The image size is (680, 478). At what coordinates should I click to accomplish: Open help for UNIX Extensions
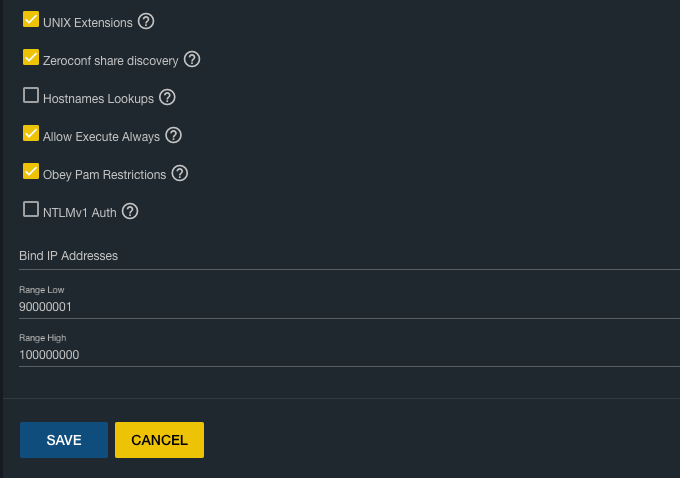[147, 21]
